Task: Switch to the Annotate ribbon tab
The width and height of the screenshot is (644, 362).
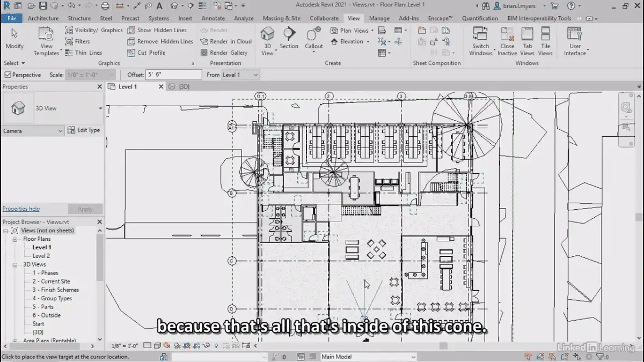Action: 213,18
